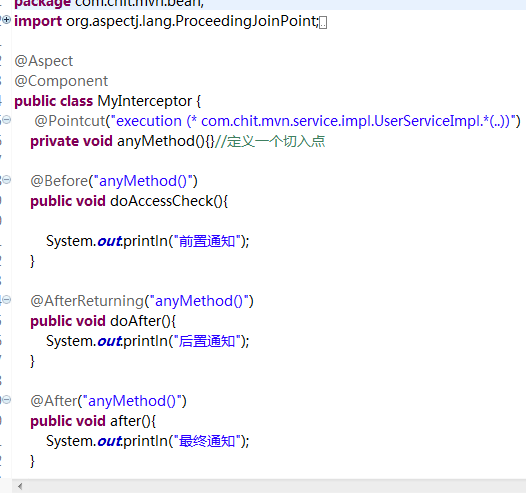Click the @Pointcut annotation
This screenshot has height=493, width=526.
(x=70, y=121)
